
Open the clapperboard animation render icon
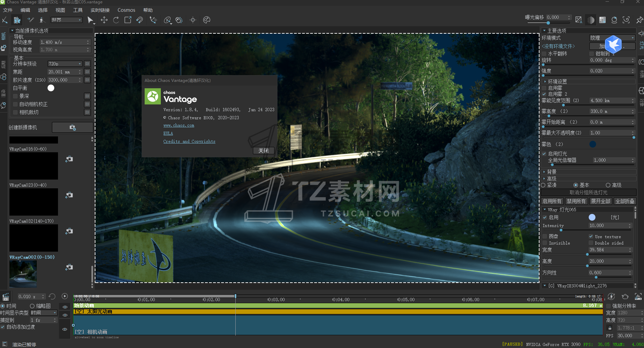tap(6, 297)
